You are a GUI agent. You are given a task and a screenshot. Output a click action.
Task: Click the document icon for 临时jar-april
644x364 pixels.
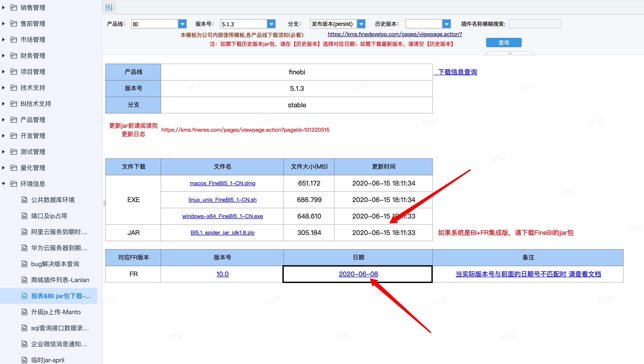pos(24,360)
